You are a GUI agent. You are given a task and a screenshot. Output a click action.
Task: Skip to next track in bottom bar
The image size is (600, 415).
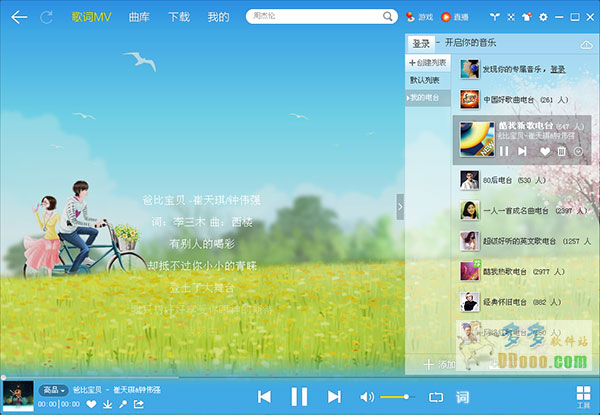pyautogui.click(x=334, y=397)
